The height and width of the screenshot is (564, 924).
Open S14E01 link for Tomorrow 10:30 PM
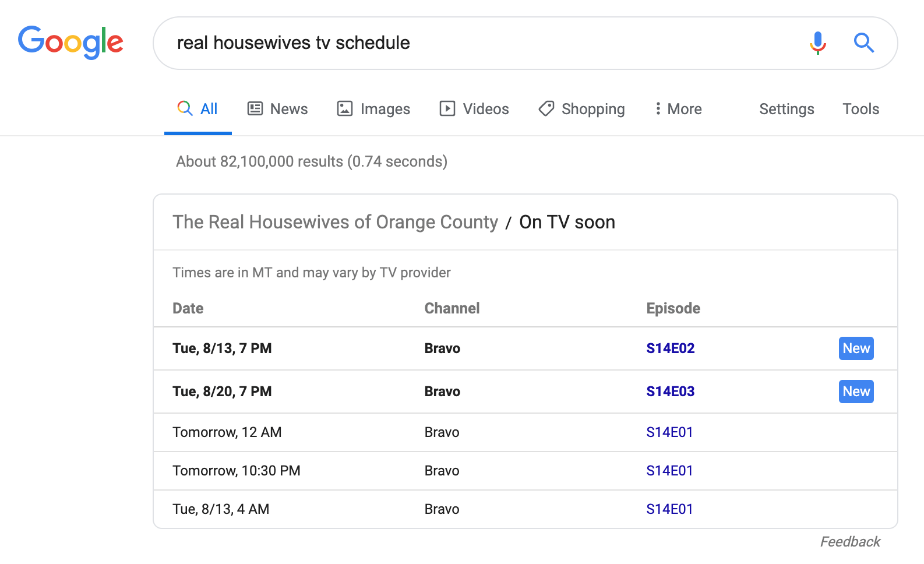point(669,471)
